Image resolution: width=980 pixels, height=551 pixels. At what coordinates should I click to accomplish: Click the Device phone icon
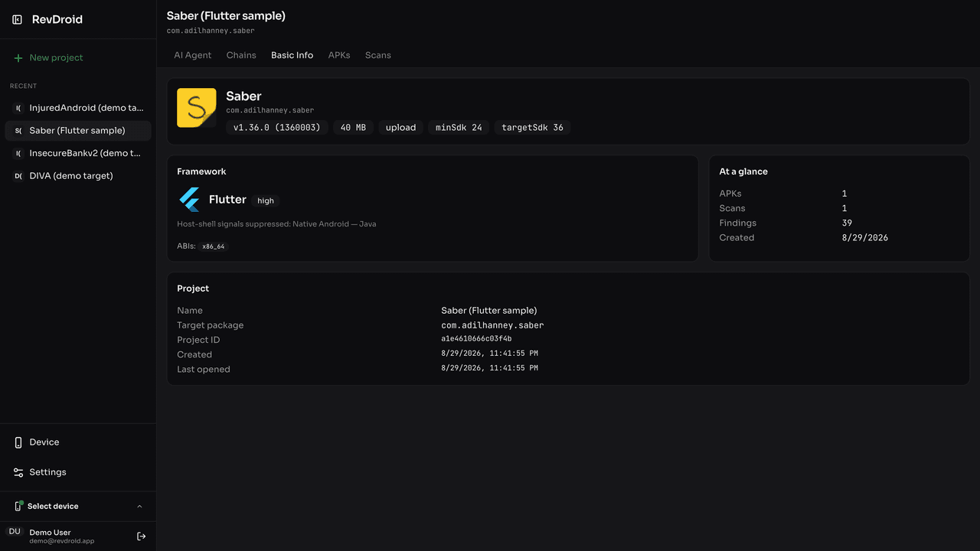(18, 442)
